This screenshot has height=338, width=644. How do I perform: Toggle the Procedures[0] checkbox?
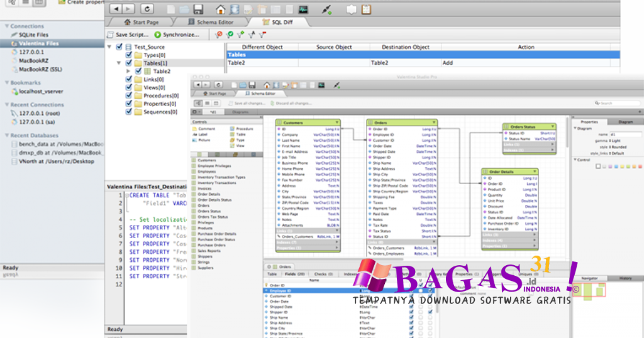(x=128, y=95)
